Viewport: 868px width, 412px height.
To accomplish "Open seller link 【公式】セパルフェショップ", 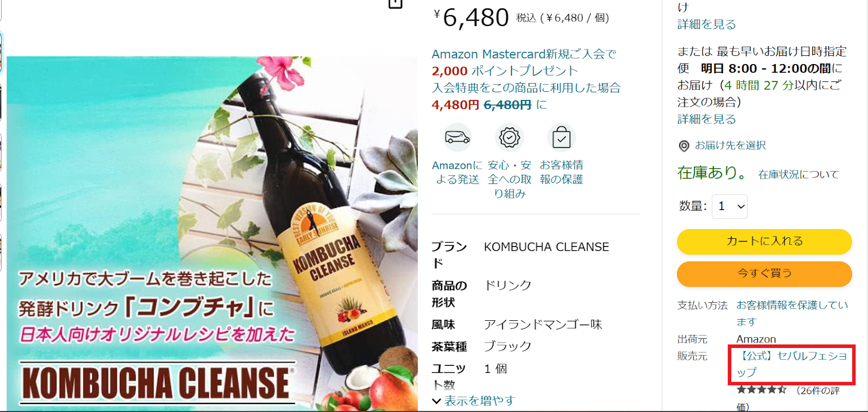I will click(792, 364).
